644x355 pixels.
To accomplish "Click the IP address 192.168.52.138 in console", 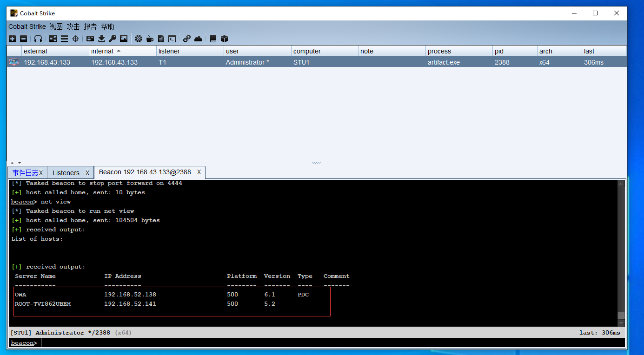I will coord(130,295).
